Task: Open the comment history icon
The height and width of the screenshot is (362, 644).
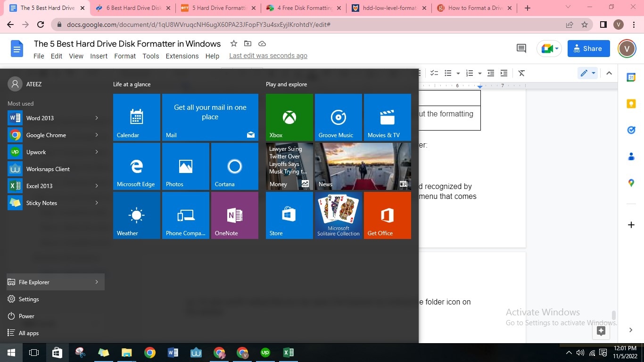Action: pyautogui.click(x=521, y=48)
